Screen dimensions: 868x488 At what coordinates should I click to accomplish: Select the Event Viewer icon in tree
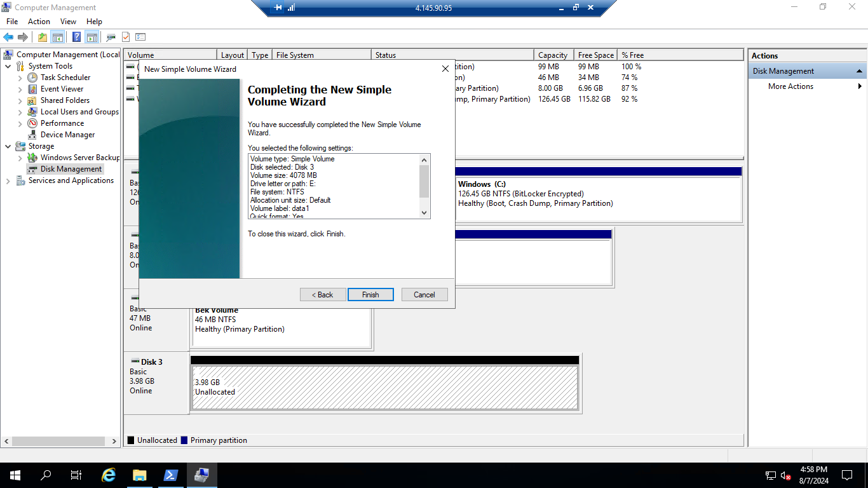[x=32, y=89]
